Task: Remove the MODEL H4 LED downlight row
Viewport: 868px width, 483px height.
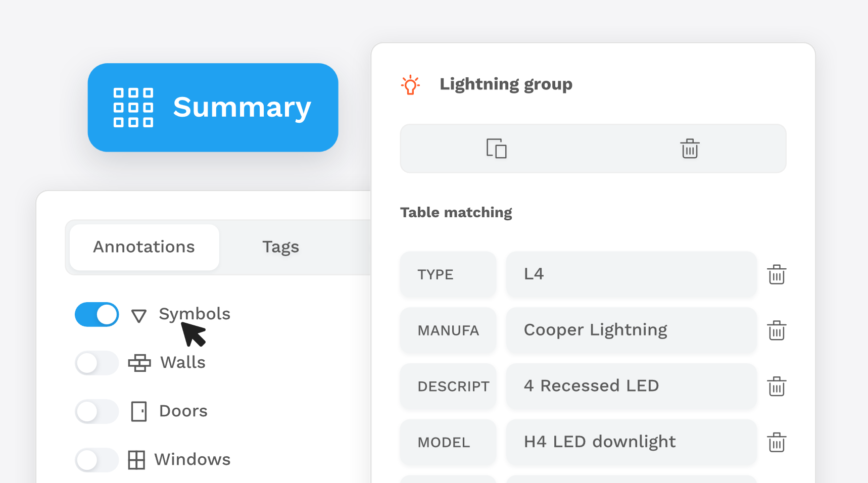Action: point(776,443)
